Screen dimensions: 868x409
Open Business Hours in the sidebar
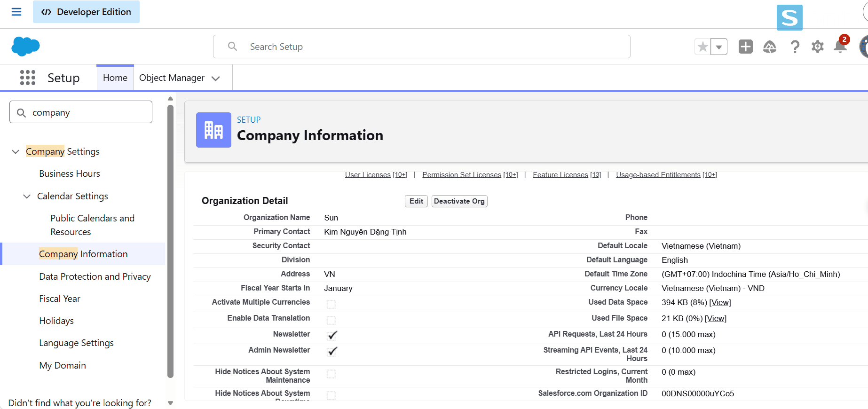coord(70,173)
